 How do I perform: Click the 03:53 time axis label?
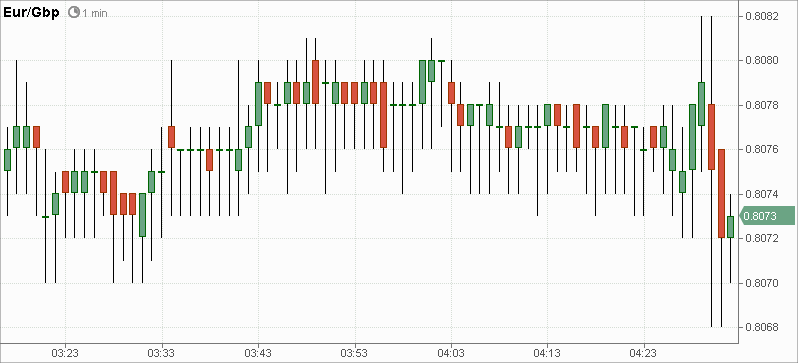click(x=354, y=353)
